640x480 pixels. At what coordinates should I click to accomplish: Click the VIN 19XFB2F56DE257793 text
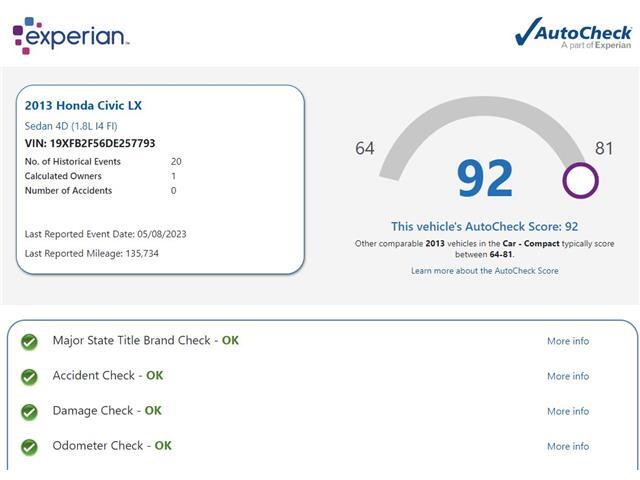pos(90,143)
